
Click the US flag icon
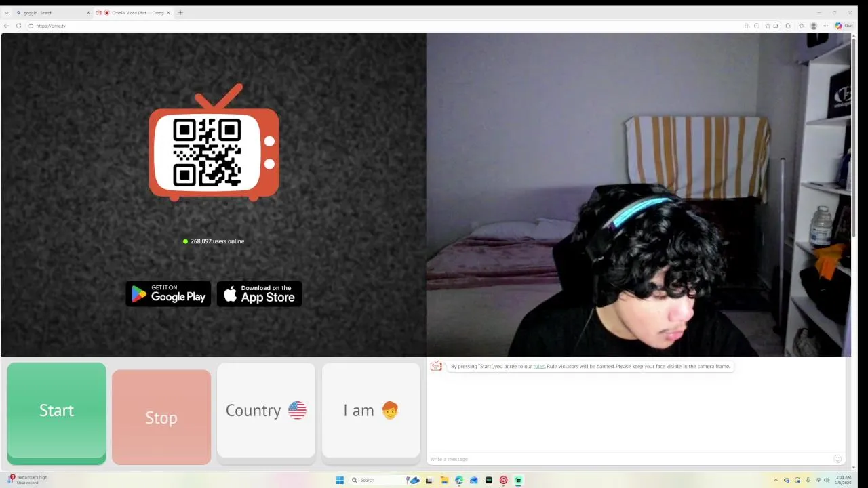coord(297,410)
